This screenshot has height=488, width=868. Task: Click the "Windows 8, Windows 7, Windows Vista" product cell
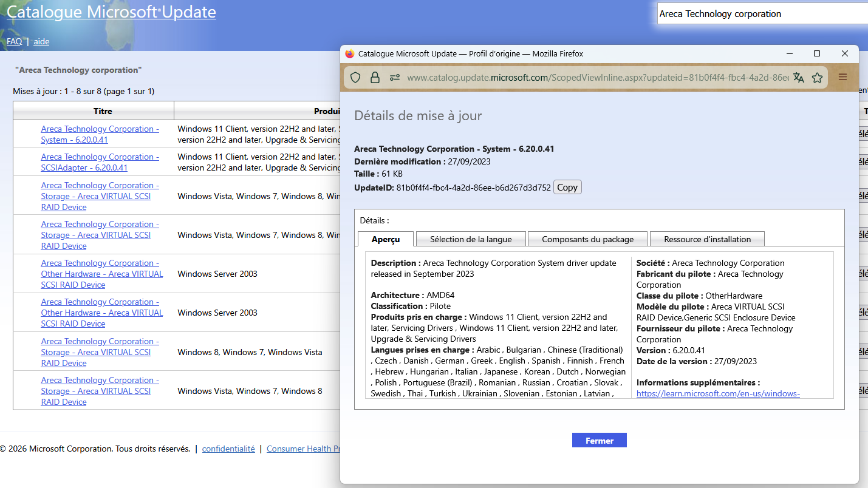(250, 352)
